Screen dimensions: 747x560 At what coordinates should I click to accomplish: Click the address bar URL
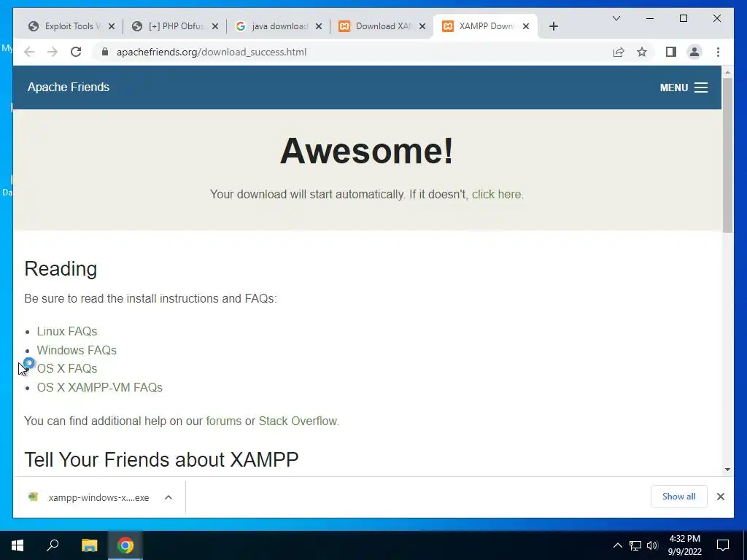[x=212, y=52]
